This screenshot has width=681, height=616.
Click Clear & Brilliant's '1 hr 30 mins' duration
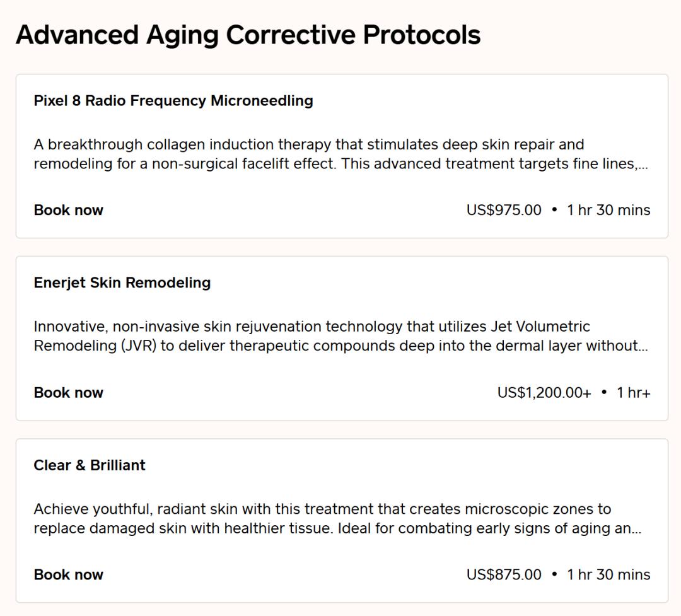(x=608, y=574)
